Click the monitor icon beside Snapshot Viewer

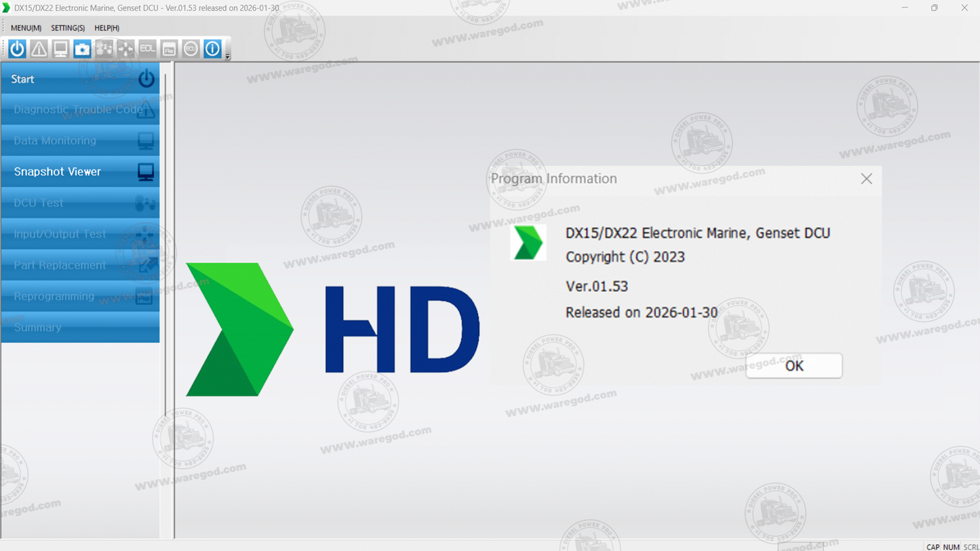click(x=146, y=172)
